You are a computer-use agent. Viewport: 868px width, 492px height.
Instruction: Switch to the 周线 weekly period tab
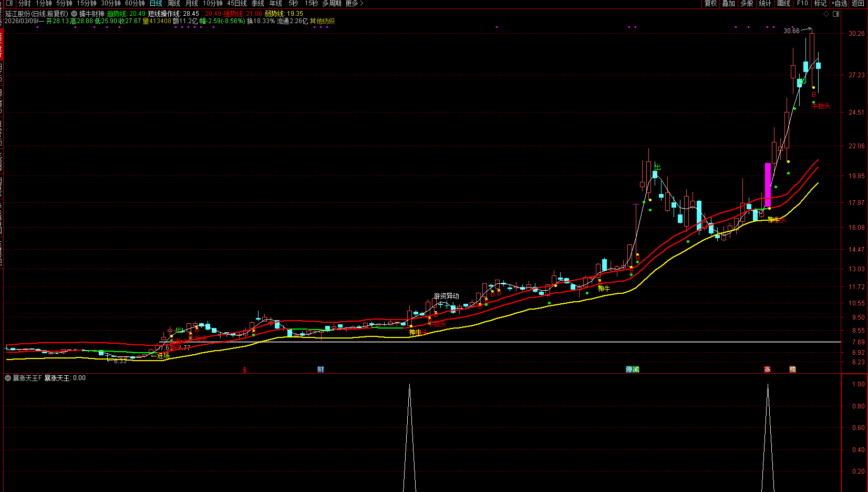click(x=174, y=3)
